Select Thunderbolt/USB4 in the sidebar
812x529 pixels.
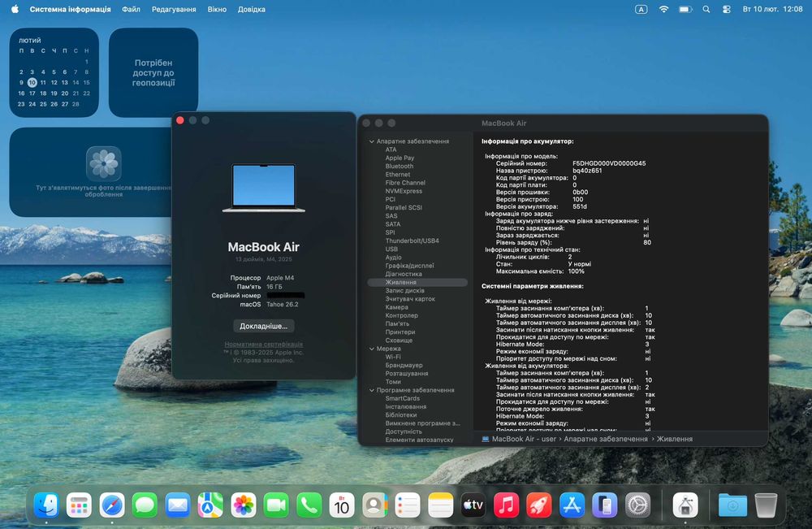(412, 241)
